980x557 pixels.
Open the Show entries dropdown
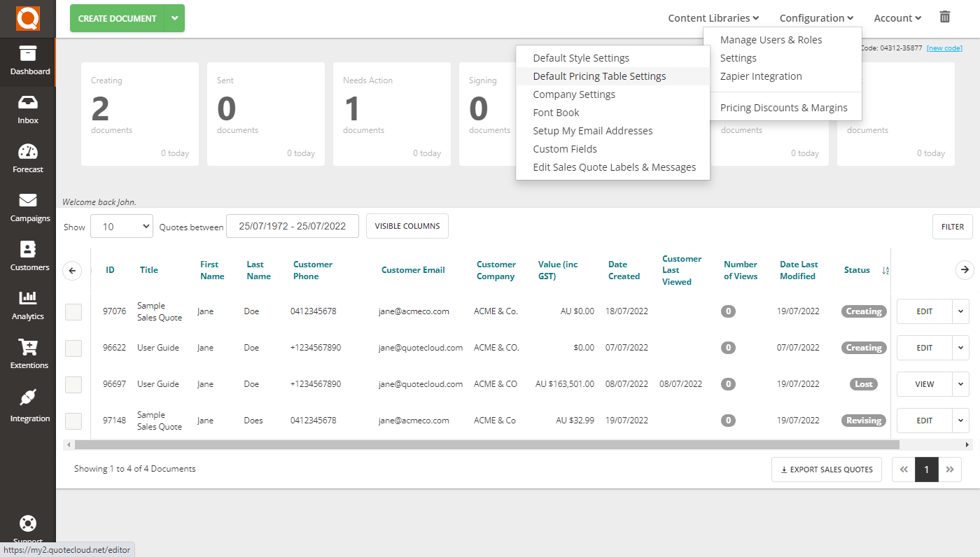pyautogui.click(x=121, y=226)
